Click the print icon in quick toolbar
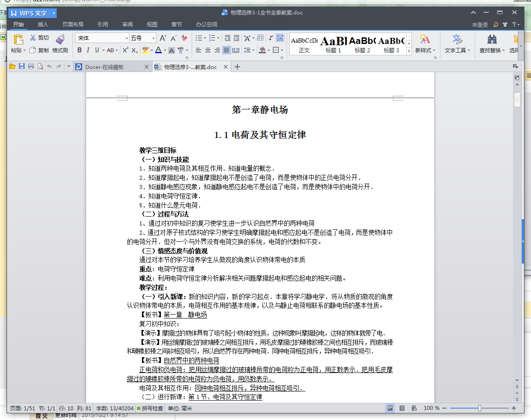 [31, 66]
